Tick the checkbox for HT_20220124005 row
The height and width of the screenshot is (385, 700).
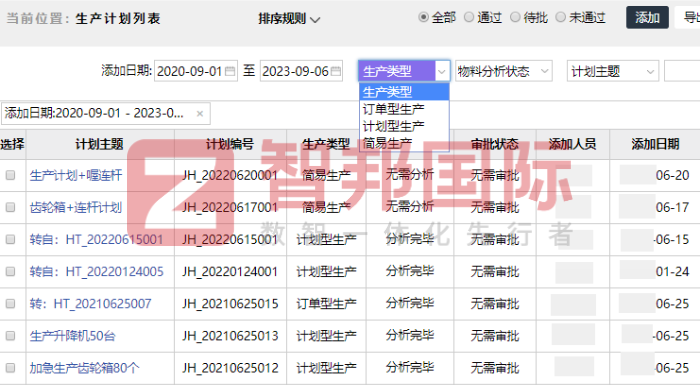click(10, 272)
